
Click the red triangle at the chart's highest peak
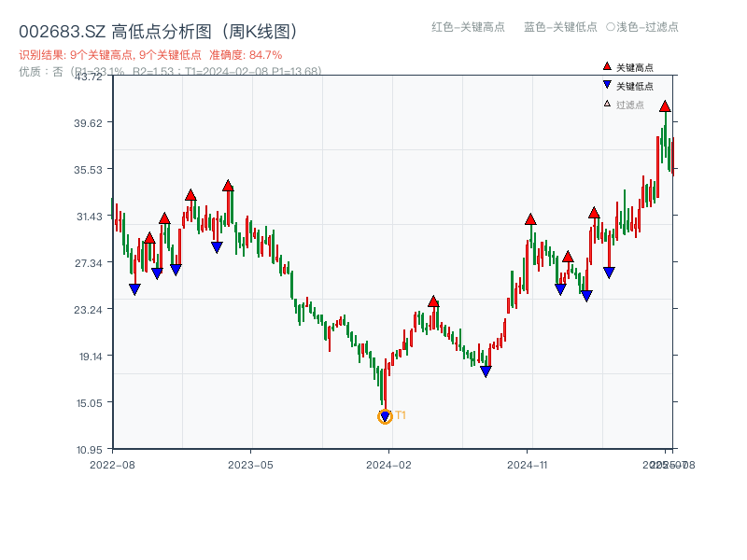665,106
